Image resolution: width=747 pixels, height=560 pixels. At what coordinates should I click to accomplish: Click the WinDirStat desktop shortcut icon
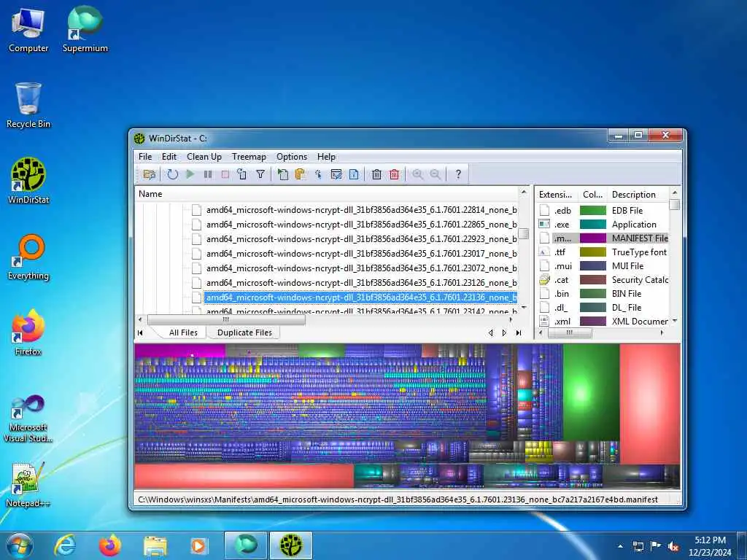click(28, 181)
